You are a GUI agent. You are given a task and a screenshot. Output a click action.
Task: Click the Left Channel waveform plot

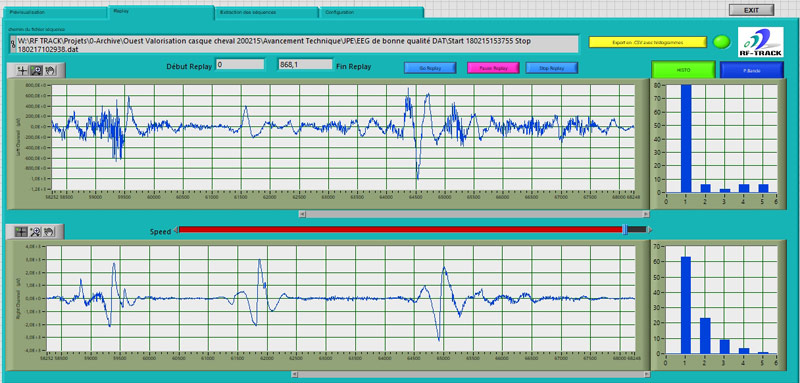[x=343, y=137]
